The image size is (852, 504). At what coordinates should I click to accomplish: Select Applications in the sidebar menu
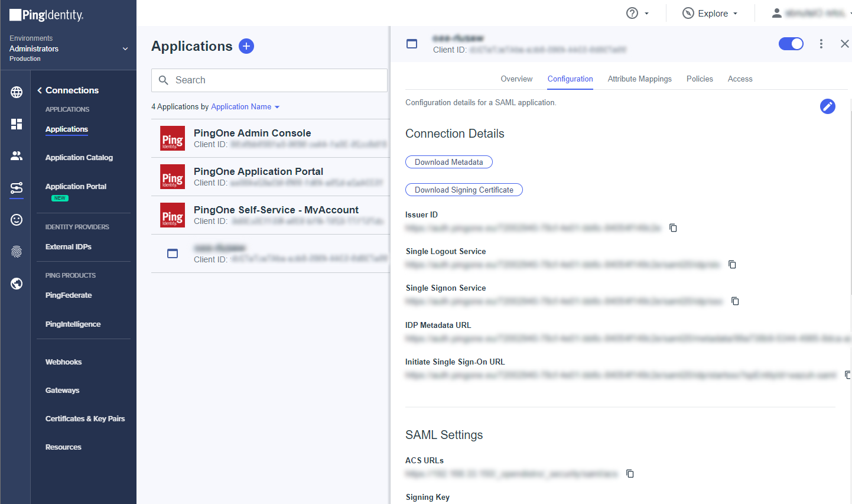coord(67,129)
